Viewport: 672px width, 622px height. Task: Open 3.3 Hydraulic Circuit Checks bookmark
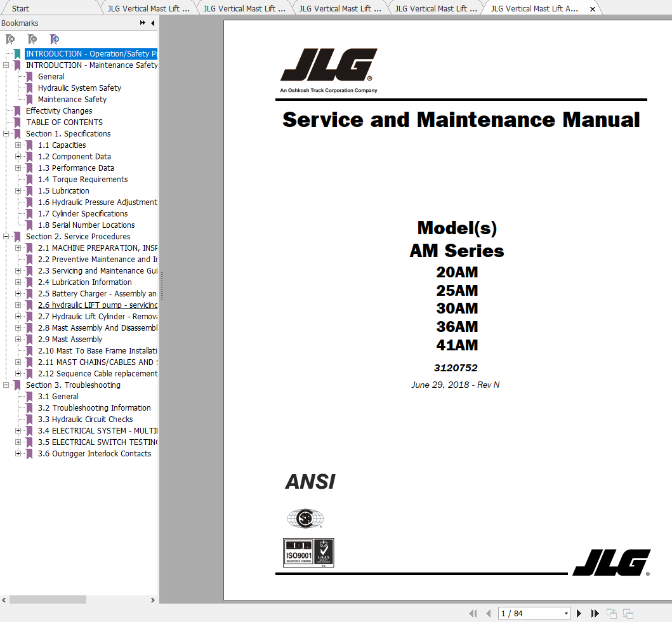[x=85, y=420]
